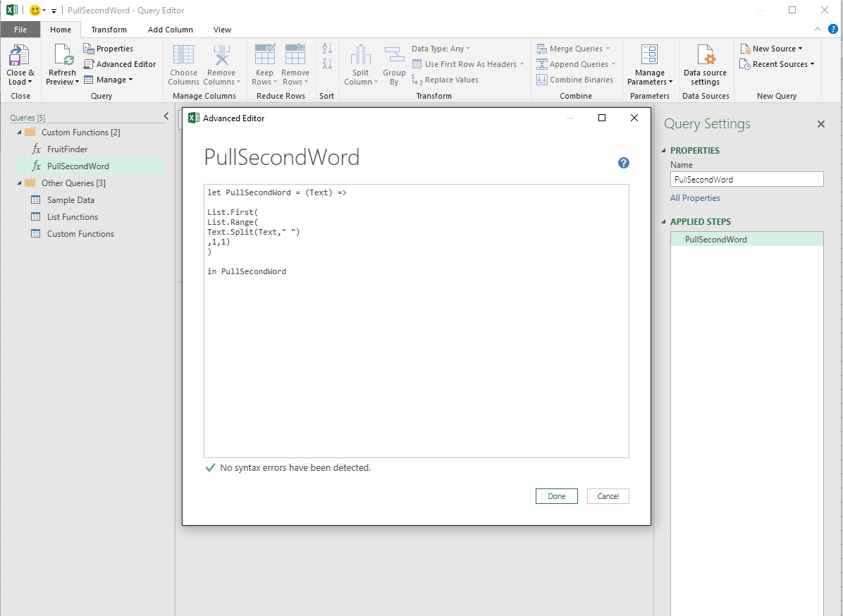Screen dimensions: 843x616
Task: Collapse the APPLIED STEPS section
Action: [x=663, y=221]
